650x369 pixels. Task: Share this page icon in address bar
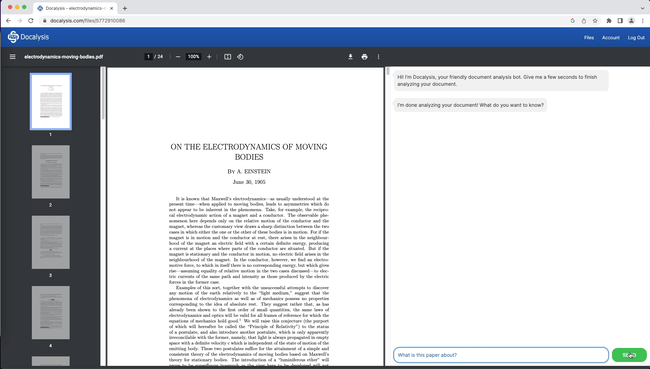[x=584, y=20]
